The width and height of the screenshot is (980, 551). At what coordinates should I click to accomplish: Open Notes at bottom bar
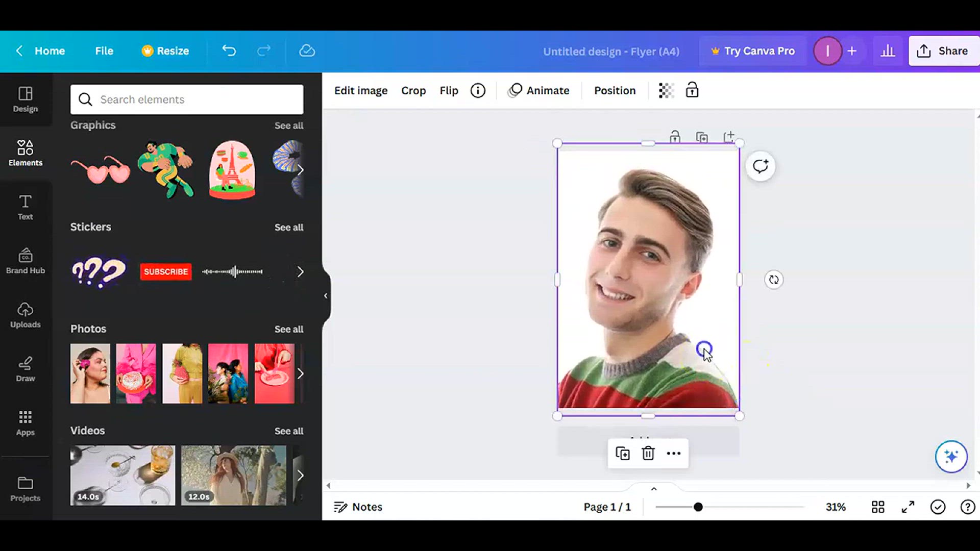coord(358,507)
